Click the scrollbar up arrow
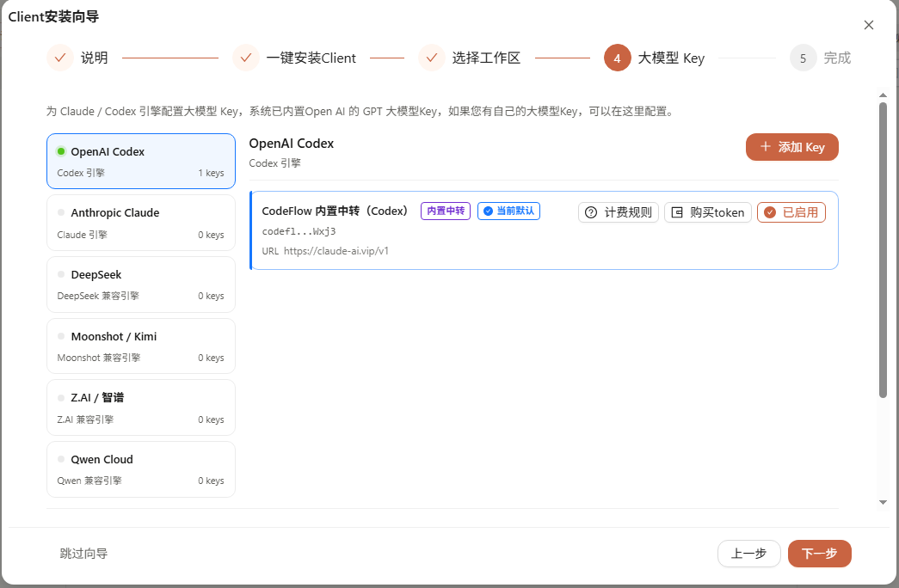 coord(883,95)
